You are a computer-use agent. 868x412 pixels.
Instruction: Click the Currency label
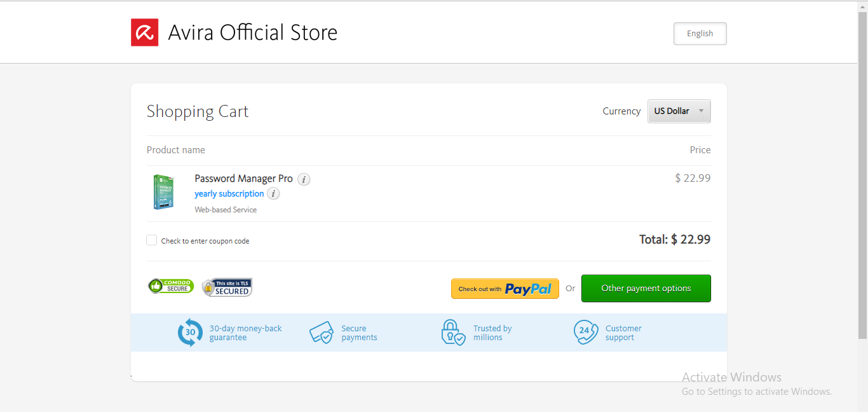[621, 111]
